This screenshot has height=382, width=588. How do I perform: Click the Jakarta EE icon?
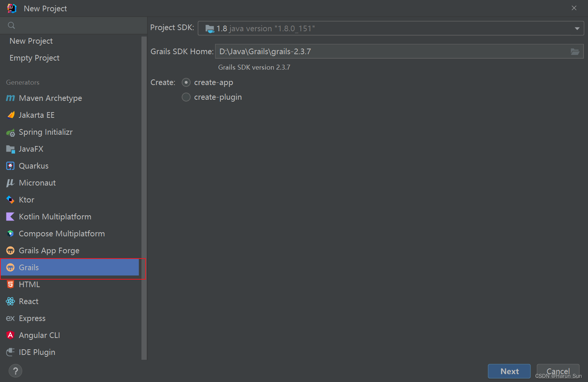(11, 115)
